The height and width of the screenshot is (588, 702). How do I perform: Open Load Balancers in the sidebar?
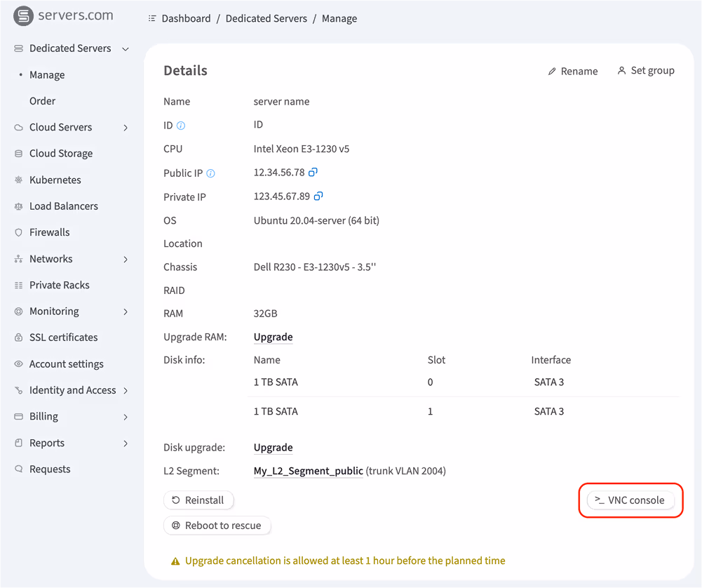[64, 206]
